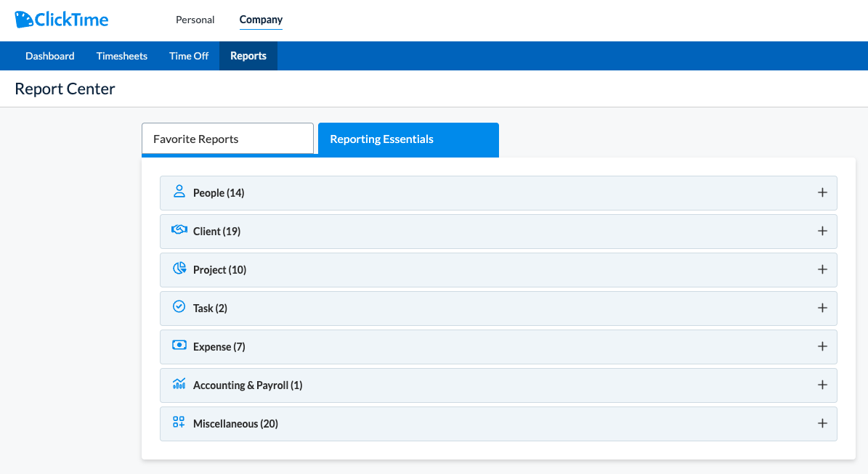868x474 pixels.
Task: Expand Accounting & Payroll with plus
Action: click(x=822, y=385)
